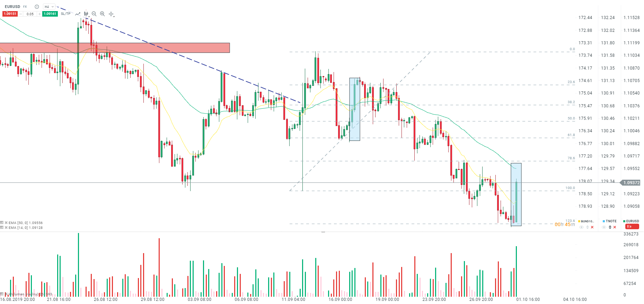Image resolution: width=644 pixels, height=304 pixels.
Task: Toggle visibility of the BUND10 comparison
Action: [581, 227]
